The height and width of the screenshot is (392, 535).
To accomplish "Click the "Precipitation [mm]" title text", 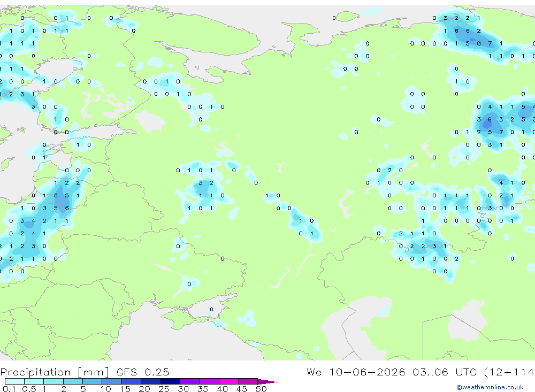I will click(55, 372).
